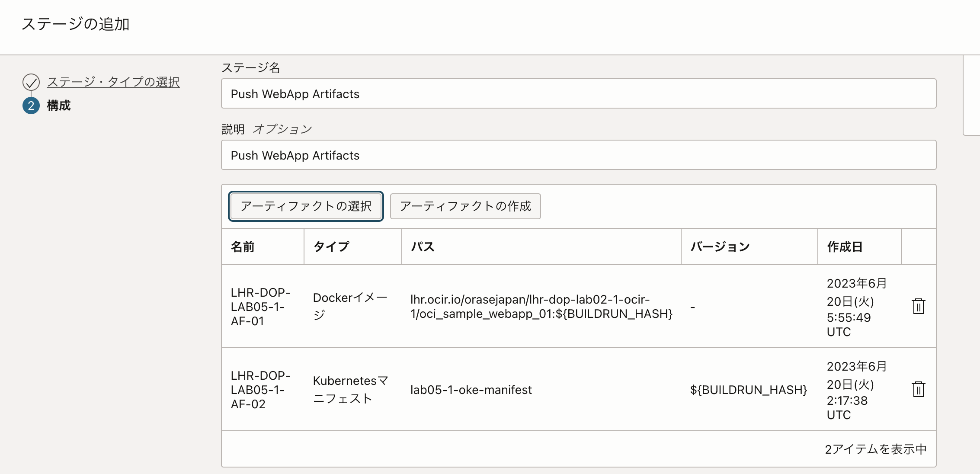Click the ${BUILDRUN_HASH} version cell
The height and width of the screenshot is (474, 980).
coord(748,390)
